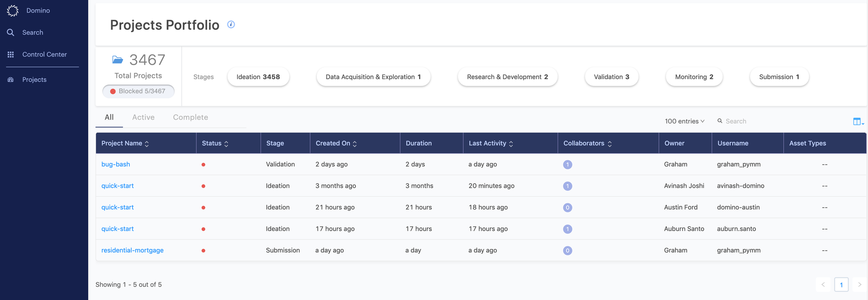The width and height of the screenshot is (868, 300).
Task: Click the Domino logo icon
Action: [x=13, y=10]
